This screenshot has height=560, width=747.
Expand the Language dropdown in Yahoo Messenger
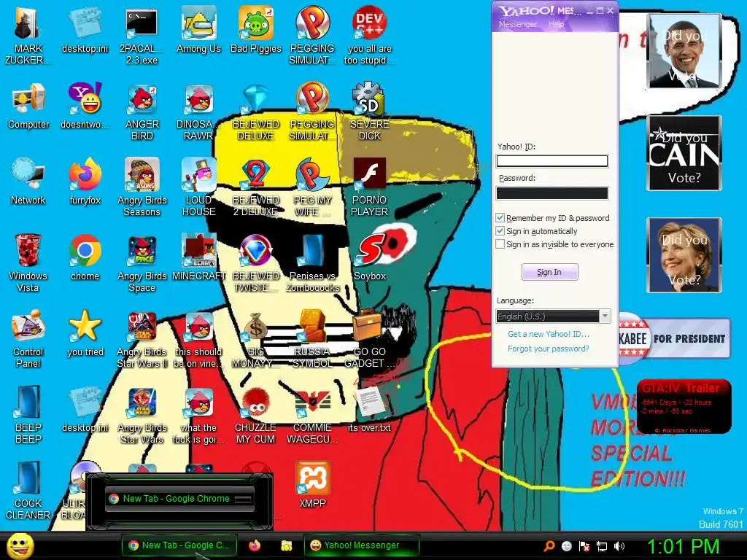coord(605,316)
